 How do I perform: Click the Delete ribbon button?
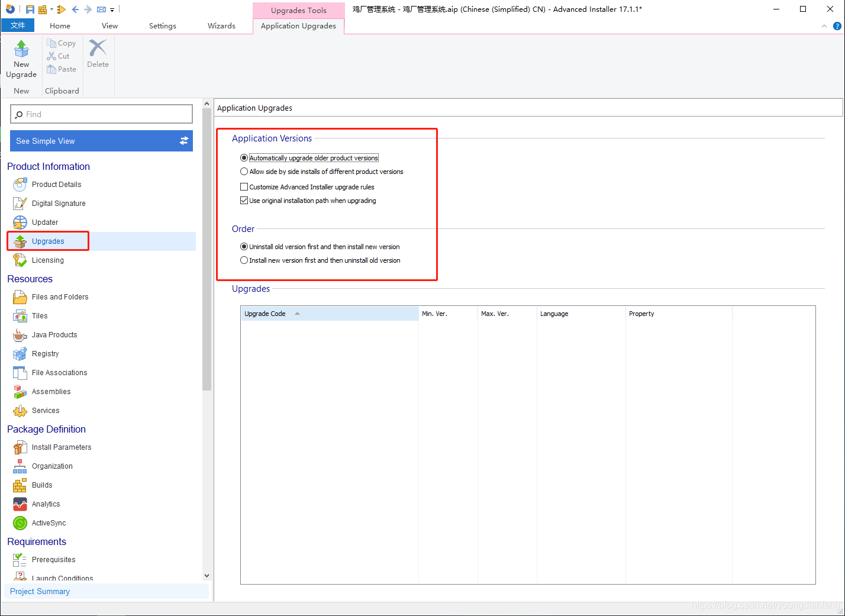[98, 54]
